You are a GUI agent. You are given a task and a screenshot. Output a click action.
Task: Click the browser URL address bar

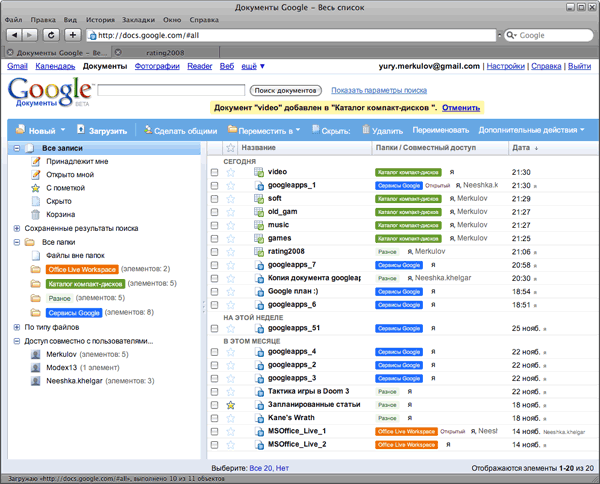coord(291,35)
